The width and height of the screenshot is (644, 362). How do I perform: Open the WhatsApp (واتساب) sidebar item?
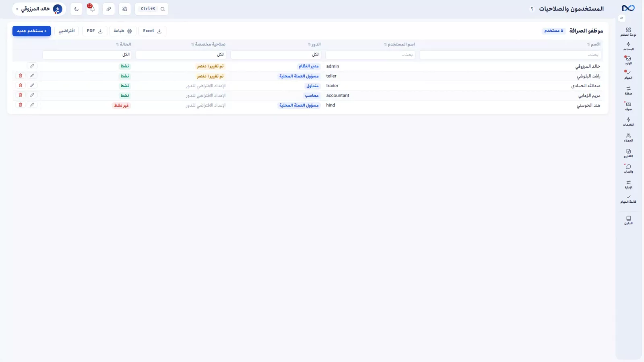[628, 169]
